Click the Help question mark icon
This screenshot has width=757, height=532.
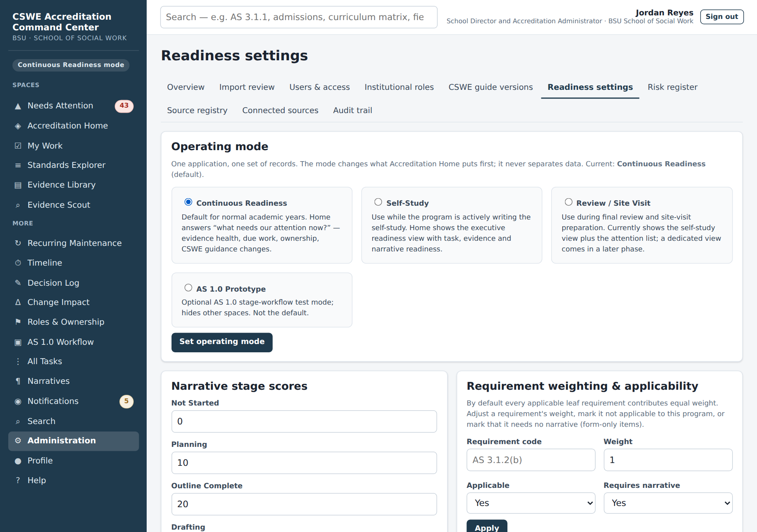pyautogui.click(x=18, y=480)
